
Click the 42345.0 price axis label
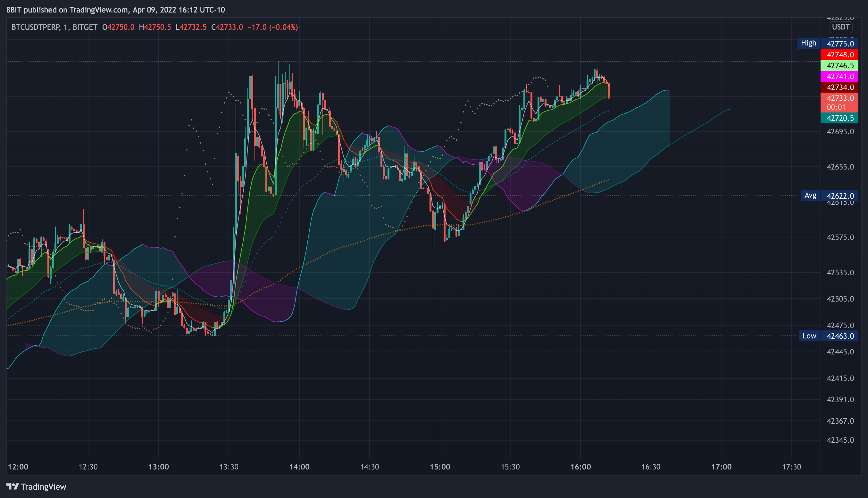click(x=840, y=440)
